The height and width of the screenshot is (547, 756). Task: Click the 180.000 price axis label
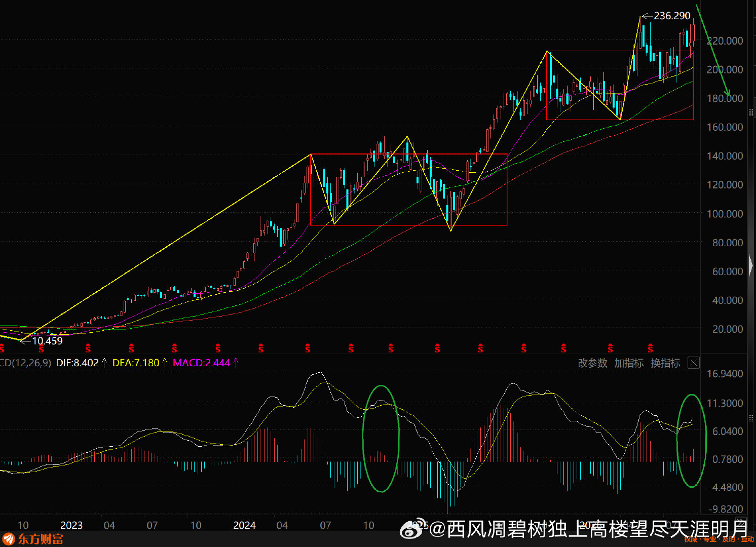pyautogui.click(x=725, y=98)
